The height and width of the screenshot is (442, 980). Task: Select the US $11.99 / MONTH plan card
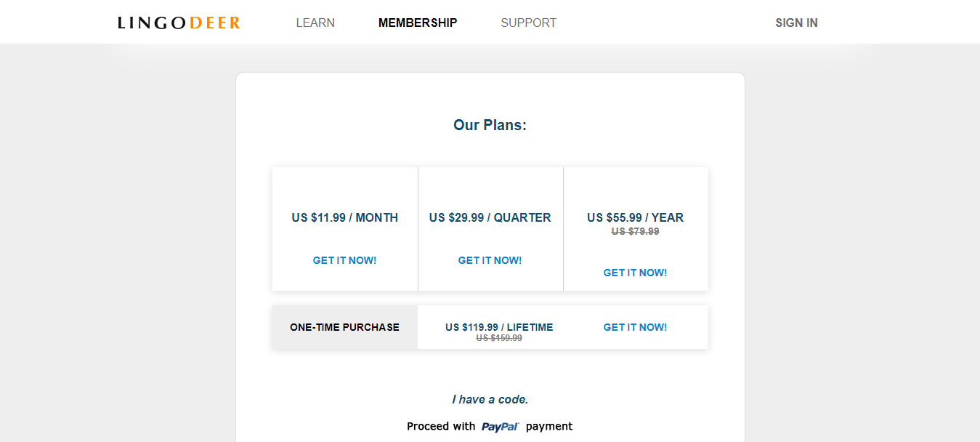click(344, 217)
